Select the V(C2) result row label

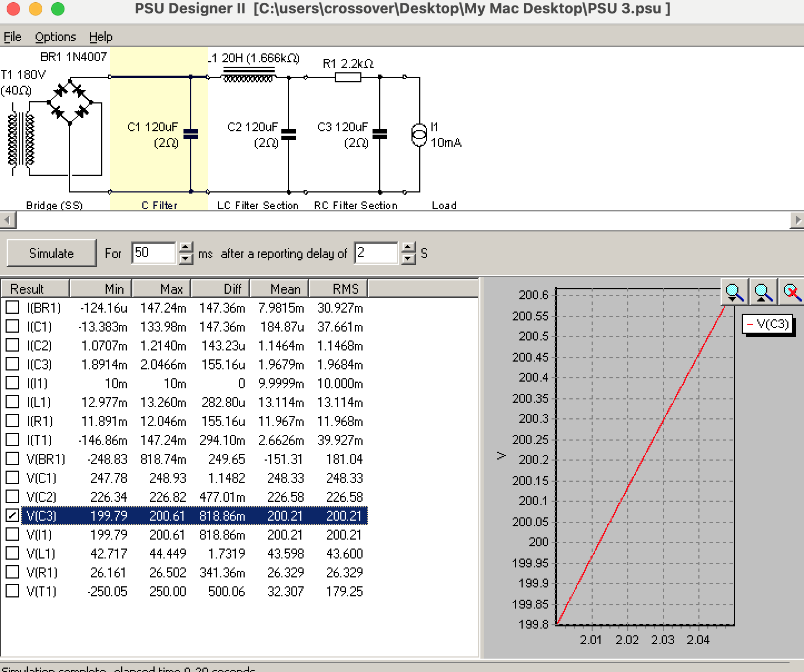coord(42,497)
